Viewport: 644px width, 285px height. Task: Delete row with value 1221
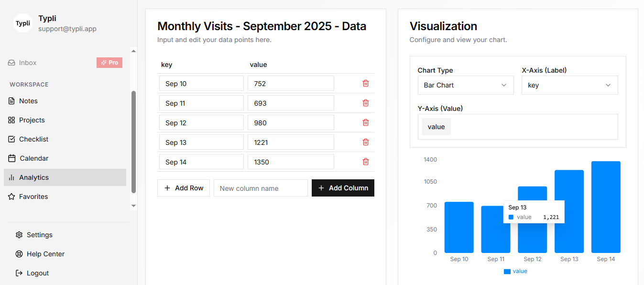pyautogui.click(x=366, y=142)
